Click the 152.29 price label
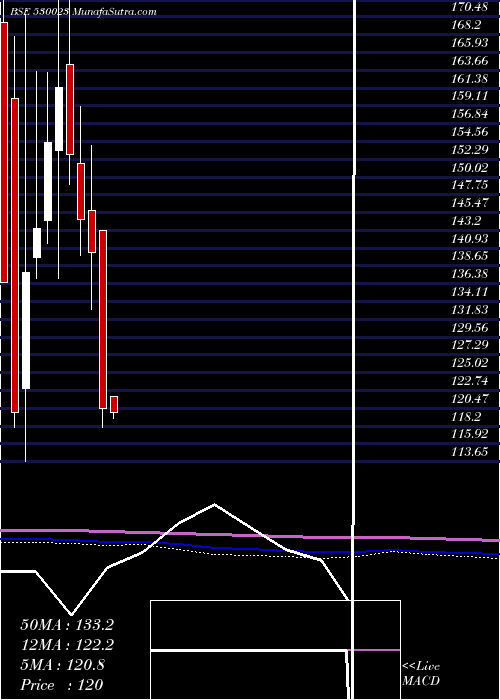The height and width of the screenshot is (700, 500). [470, 150]
